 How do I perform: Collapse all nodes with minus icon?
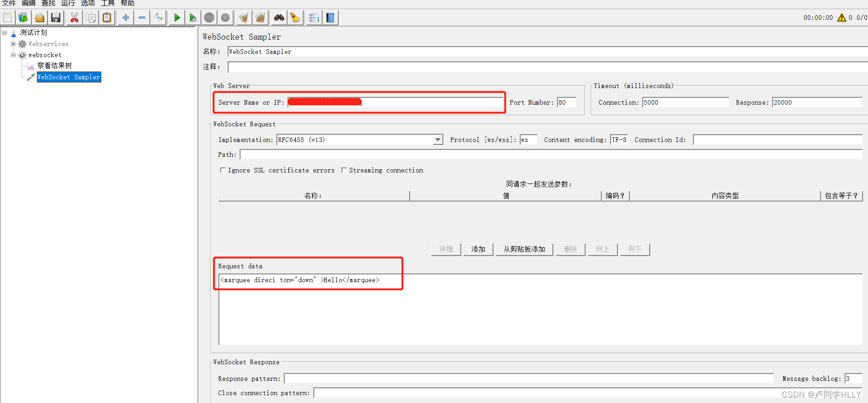pyautogui.click(x=142, y=18)
